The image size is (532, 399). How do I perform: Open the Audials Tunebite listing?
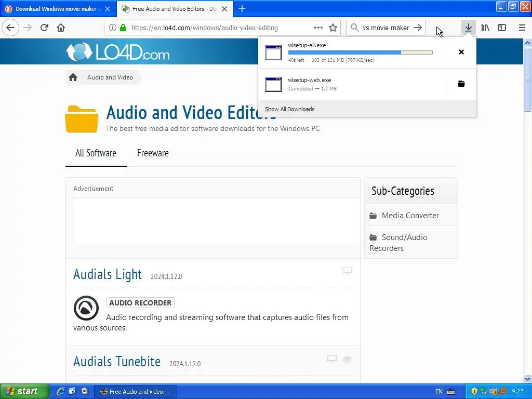pos(117,362)
